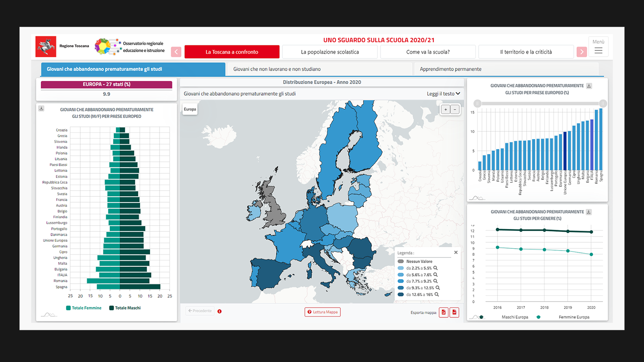Click the amCharts logo under pyramid chart
Image resolution: width=644 pixels, height=362 pixels.
click(x=49, y=314)
